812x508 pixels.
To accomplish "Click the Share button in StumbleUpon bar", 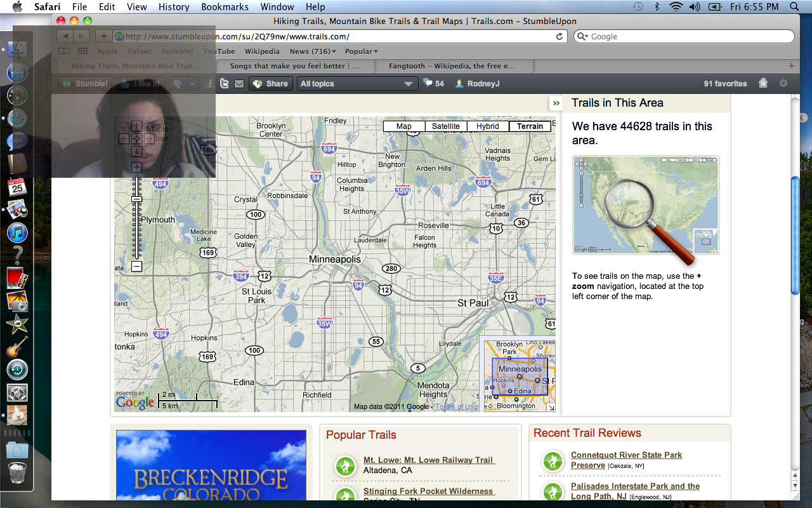I will tap(270, 84).
